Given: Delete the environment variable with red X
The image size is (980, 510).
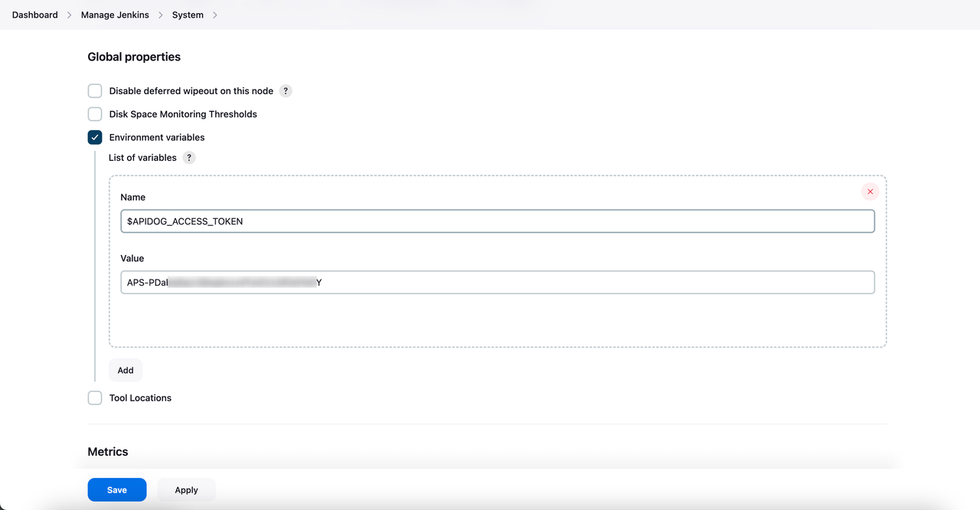Looking at the screenshot, I should (x=870, y=191).
